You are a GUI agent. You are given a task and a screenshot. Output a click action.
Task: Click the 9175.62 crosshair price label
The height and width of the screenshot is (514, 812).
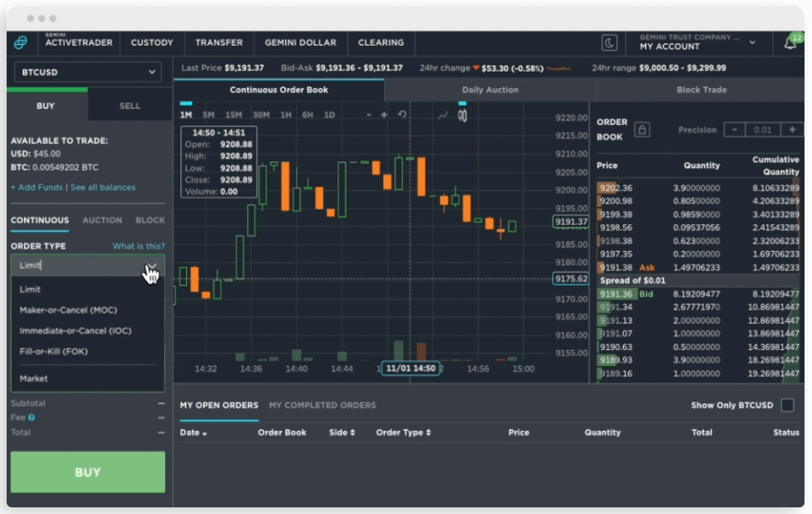pos(571,279)
